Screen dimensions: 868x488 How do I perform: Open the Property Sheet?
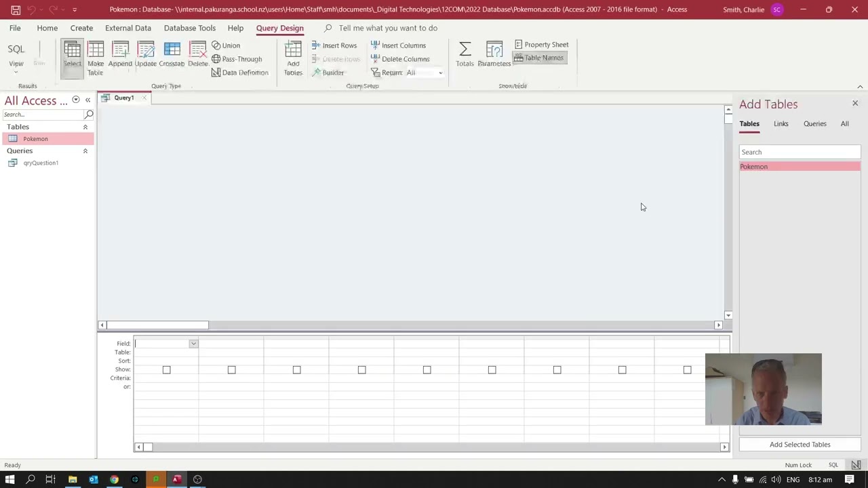(541, 45)
